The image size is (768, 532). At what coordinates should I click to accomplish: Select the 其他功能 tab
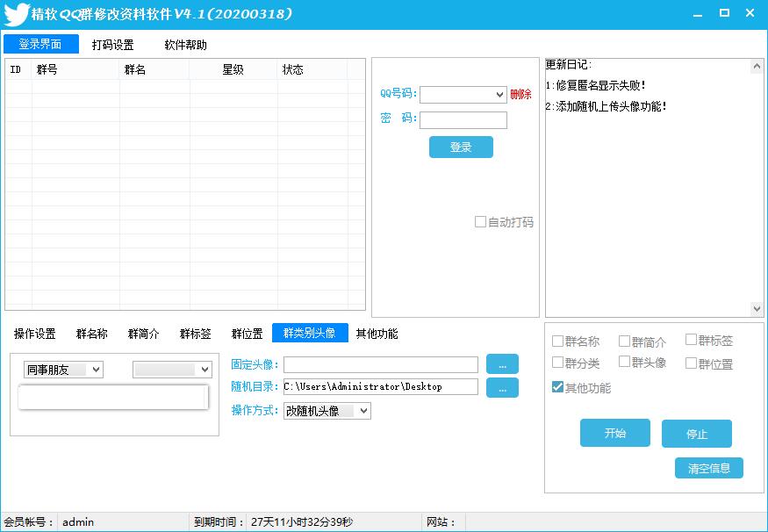tap(377, 334)
